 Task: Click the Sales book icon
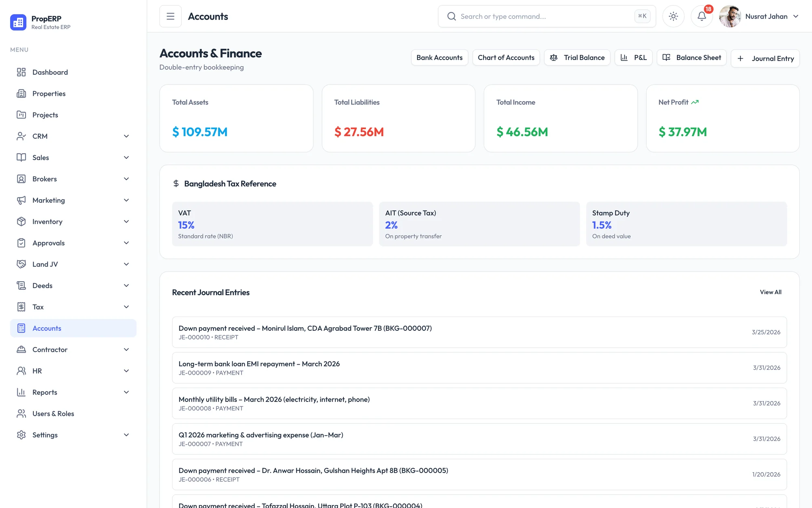[21, 158]
